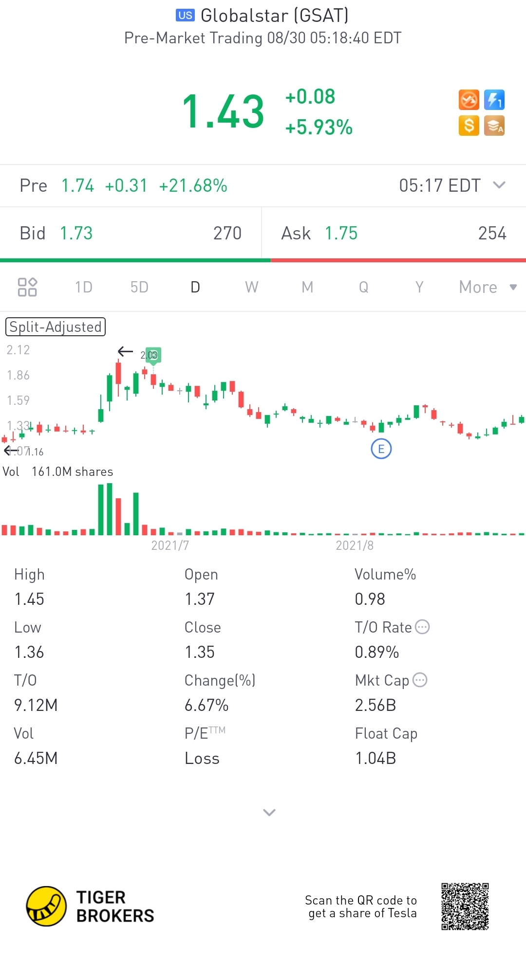Viewport: 526px width, 980px height.
Task: Expand the pre-market time dropdown chevron
Action: pyautogui.click(x=499, y=185)
